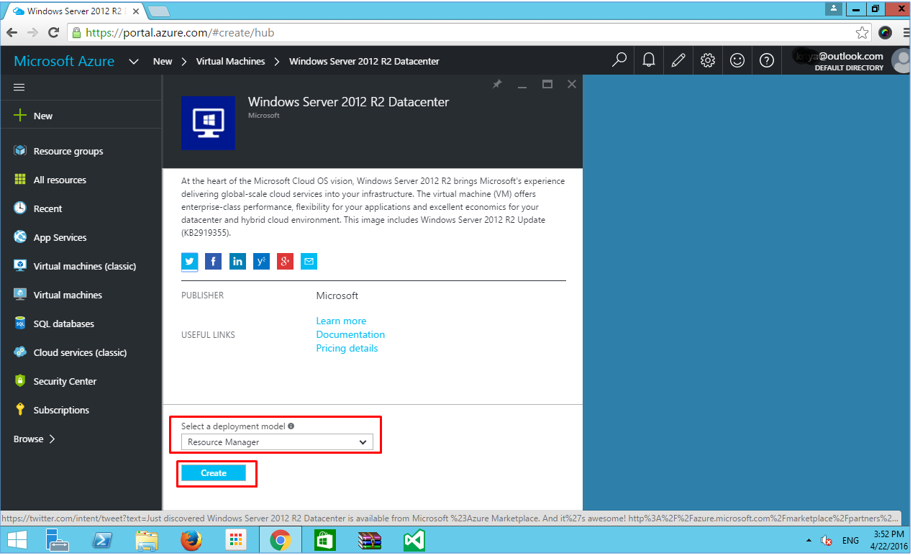
Task: Open the Pricing details link
Action: [347, 348]
